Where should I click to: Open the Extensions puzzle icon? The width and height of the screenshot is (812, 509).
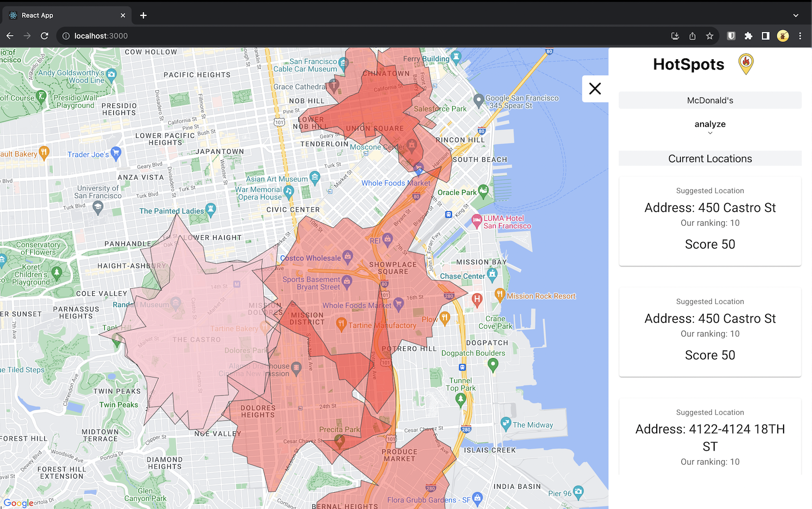click(x=748, y=36)
